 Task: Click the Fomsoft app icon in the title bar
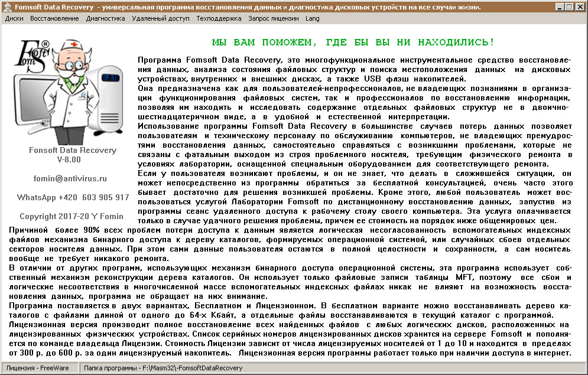(x=6, y=6)
